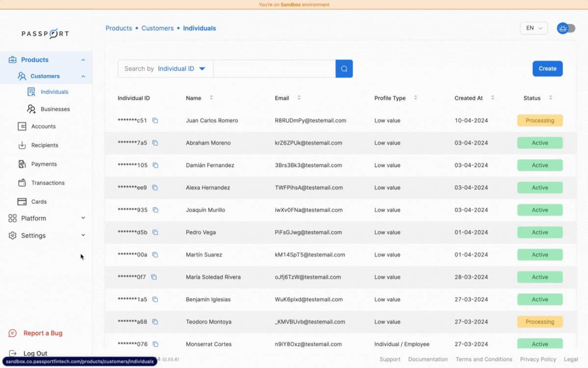588x368 pixels.
Task: Copy the ID ending in 076
Action: [x=155, y=344]
